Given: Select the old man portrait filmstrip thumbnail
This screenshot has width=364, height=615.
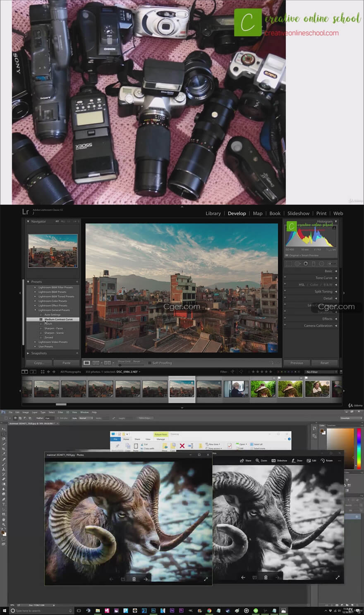Looking at the screenshot, I should pyautogui.click(x=236, y=389).
